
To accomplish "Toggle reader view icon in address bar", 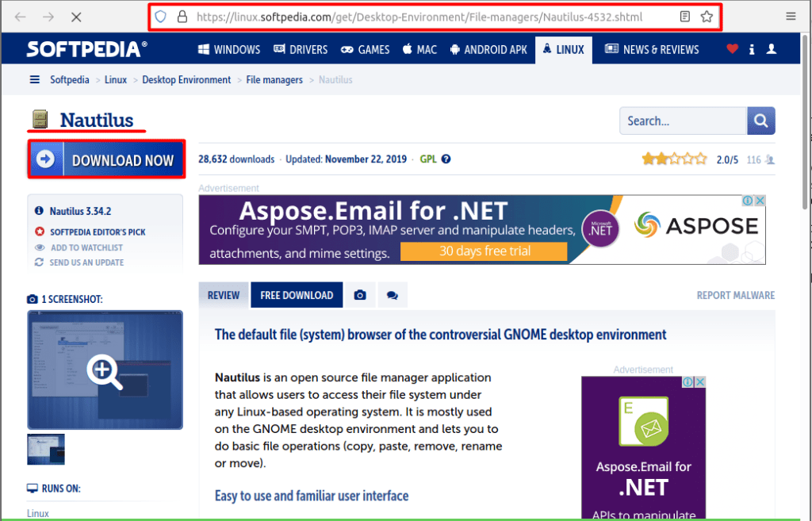I will [684, 17].
